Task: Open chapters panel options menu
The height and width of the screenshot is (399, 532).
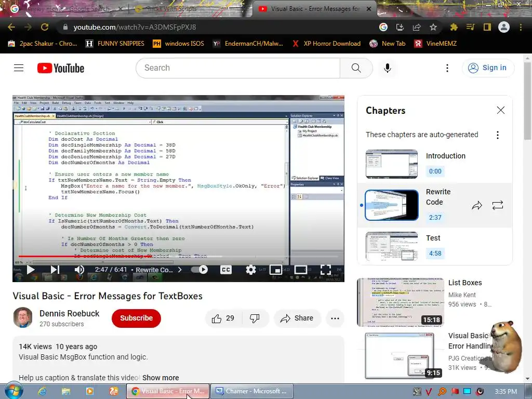Action: click(x=497, y=135)
